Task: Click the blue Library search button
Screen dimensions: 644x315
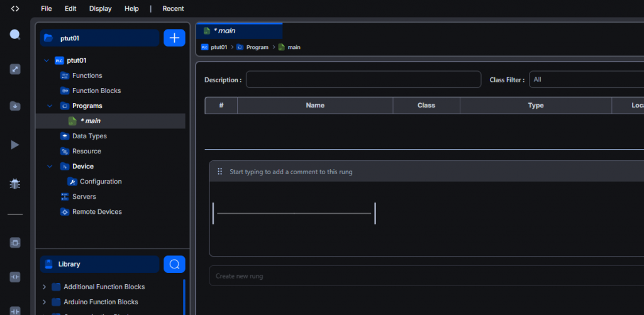Action: 174,264
